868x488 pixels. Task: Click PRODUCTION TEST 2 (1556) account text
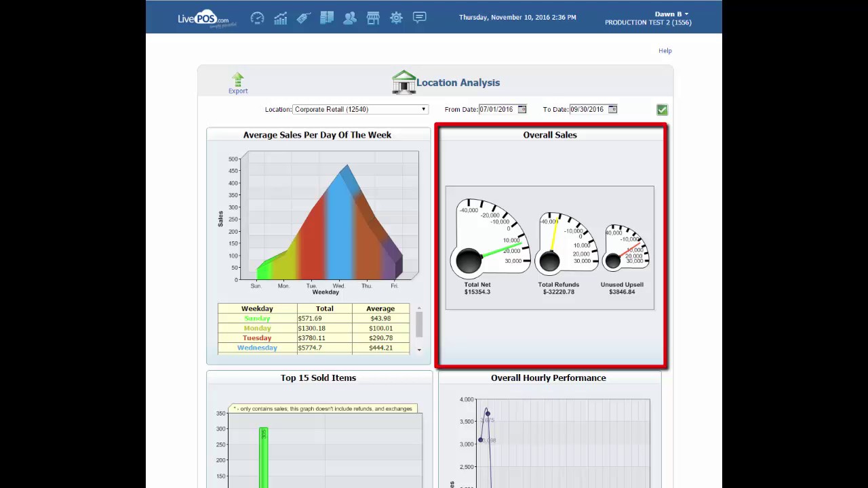(648, 22)
